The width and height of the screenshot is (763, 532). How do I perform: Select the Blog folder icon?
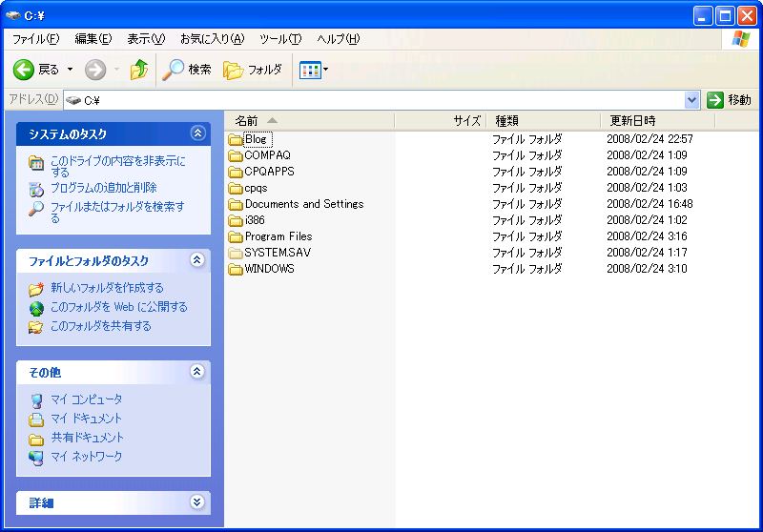click(x=236, y=139)
